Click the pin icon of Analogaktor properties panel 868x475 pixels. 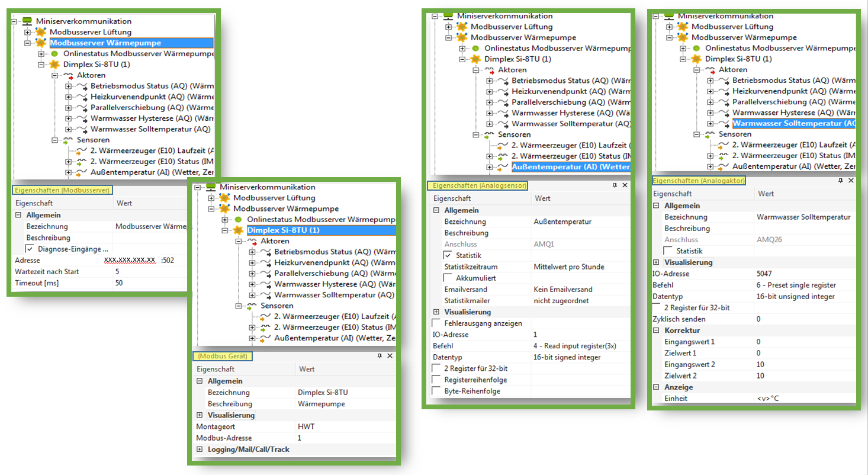(840, 181)
